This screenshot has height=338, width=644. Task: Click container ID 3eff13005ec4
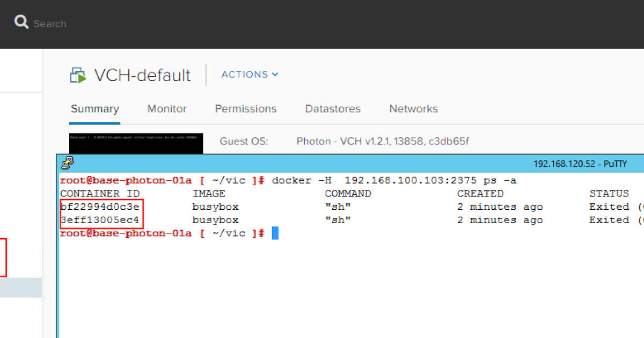pyautogui.click(x=100, y=221)
